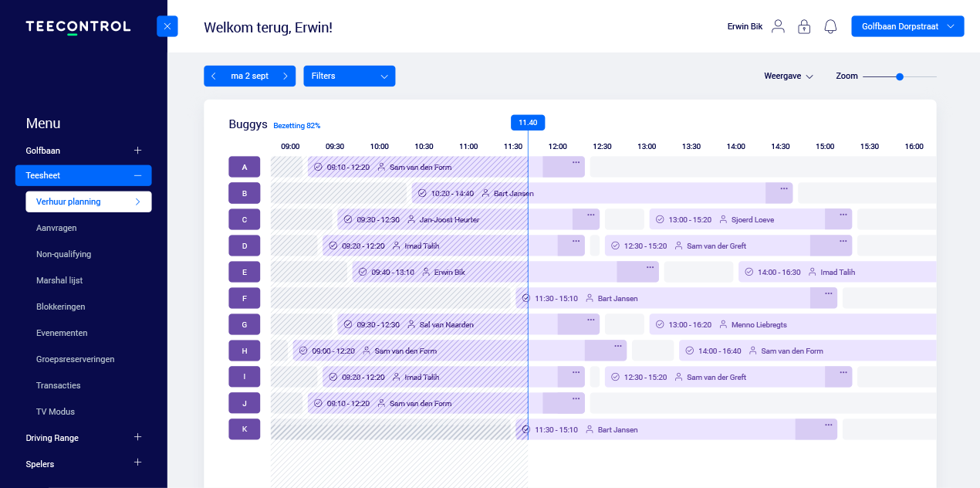Click Erwin Bik username in header

745,26
